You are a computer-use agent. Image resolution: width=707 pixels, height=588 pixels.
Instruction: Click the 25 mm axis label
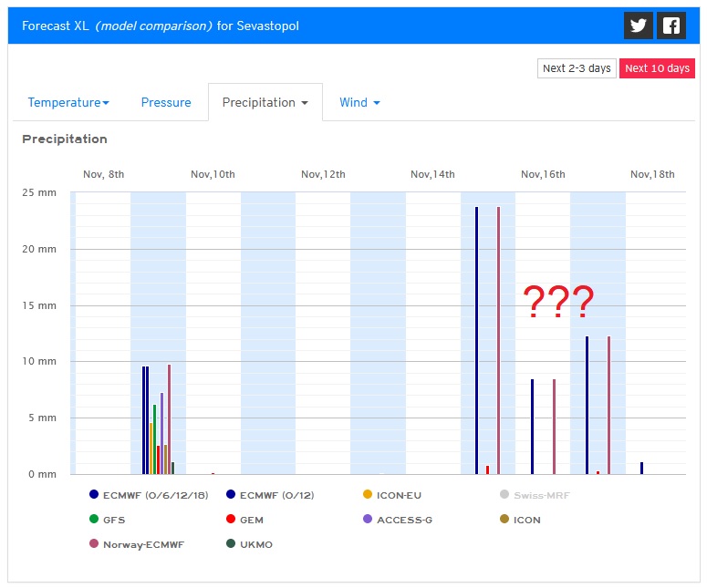[39, 192]
